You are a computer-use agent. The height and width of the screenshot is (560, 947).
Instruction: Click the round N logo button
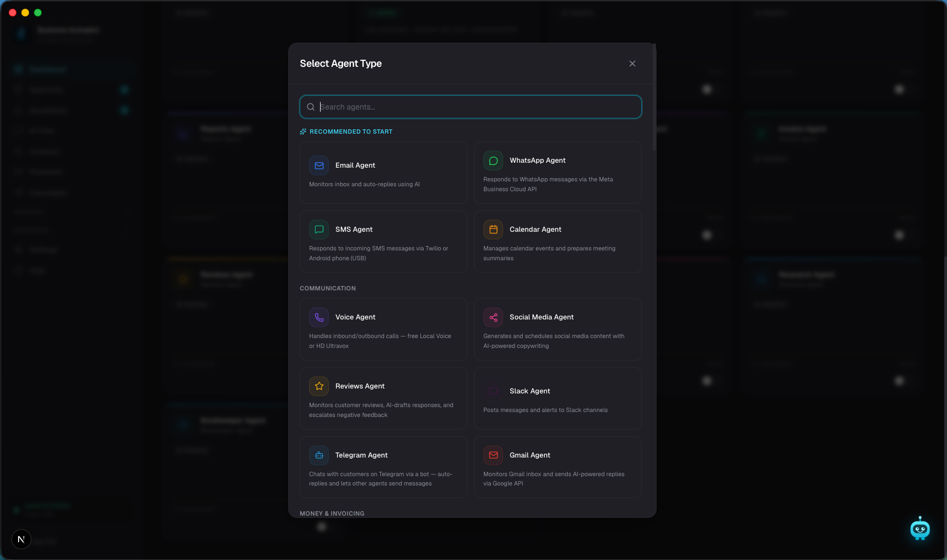[x=21, y=539]
